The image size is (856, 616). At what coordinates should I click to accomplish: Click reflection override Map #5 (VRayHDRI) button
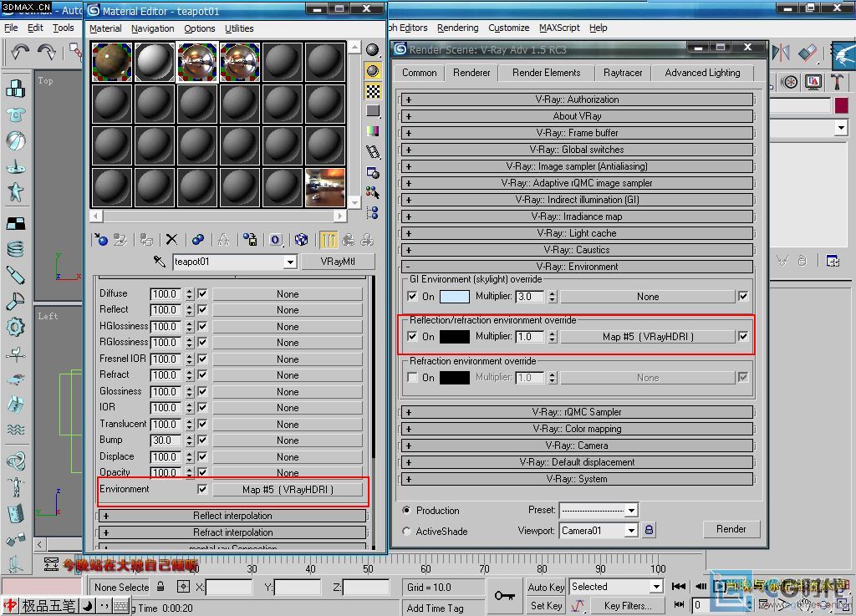point(648,337)
